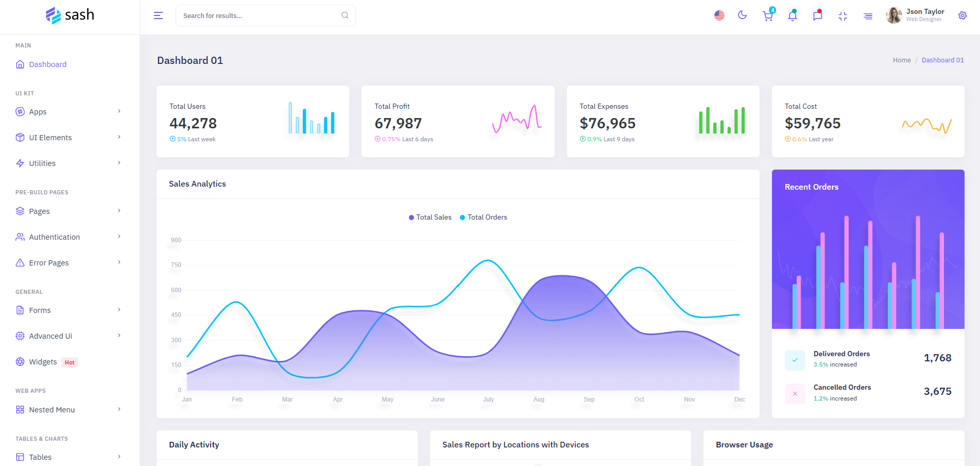Click the Delivered Orders checkmark icon

coord(795,360)
